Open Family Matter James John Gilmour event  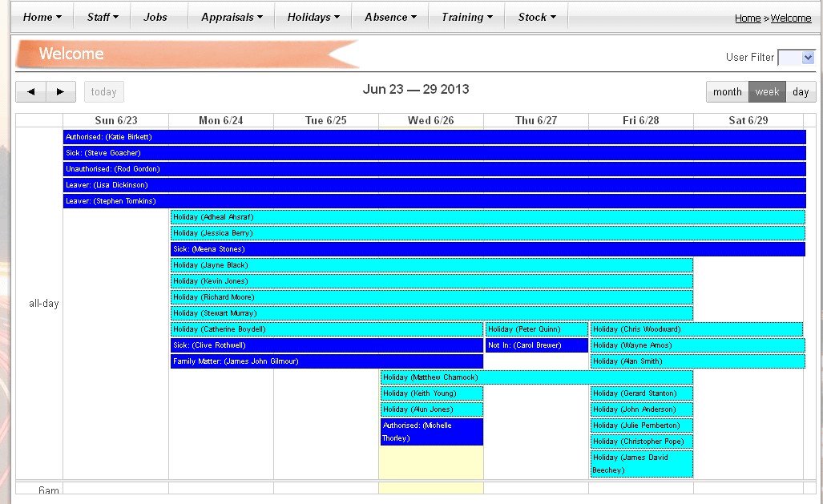[327, 361]
